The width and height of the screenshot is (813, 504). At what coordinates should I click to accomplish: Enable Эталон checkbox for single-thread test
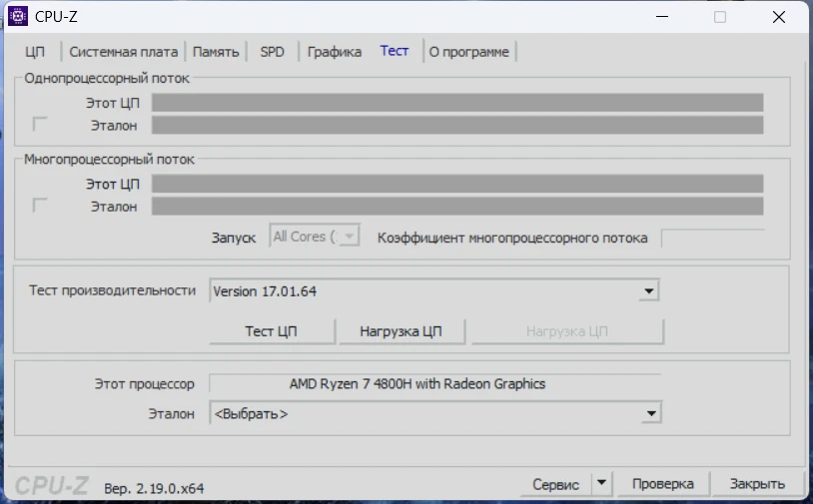click(40, 125)
